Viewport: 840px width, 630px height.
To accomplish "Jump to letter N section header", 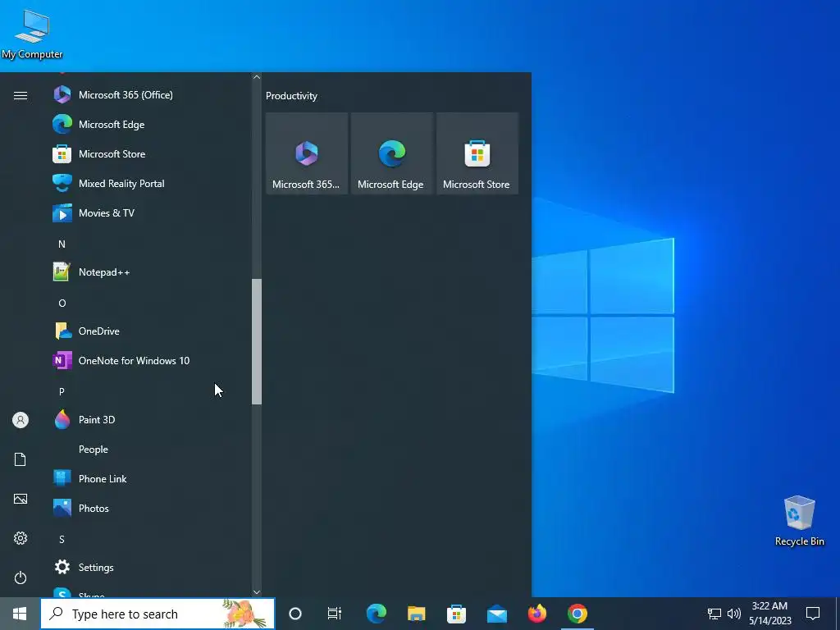I will point(62,244).
